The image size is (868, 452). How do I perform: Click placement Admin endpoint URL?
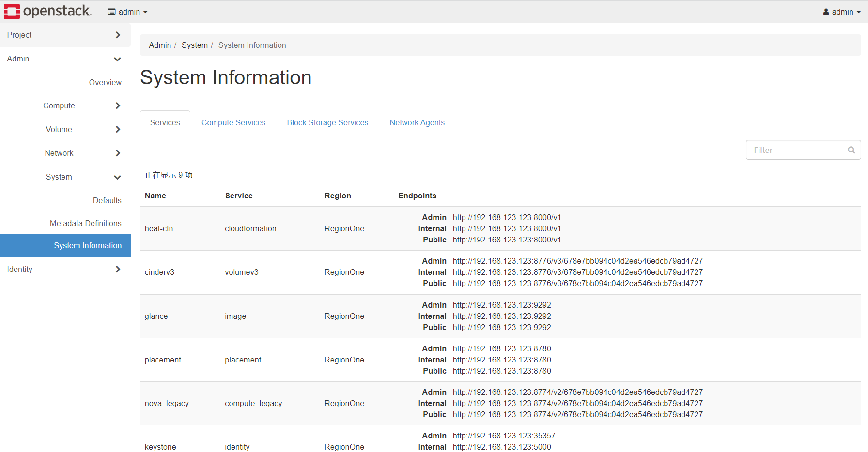click(502, 348)
